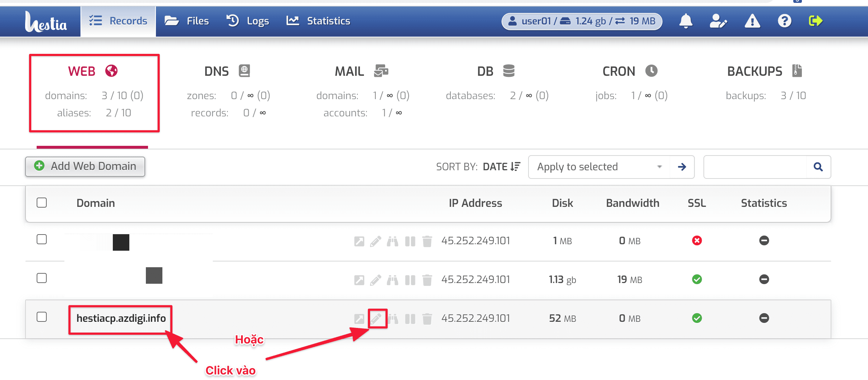The width and height of the screenshot is (868, 380).
Task: Check the first domain row checkbox
Action: click(41, 239)
